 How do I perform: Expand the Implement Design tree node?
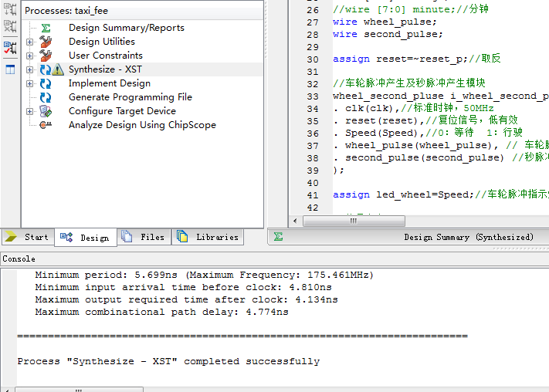coord(30,83)
